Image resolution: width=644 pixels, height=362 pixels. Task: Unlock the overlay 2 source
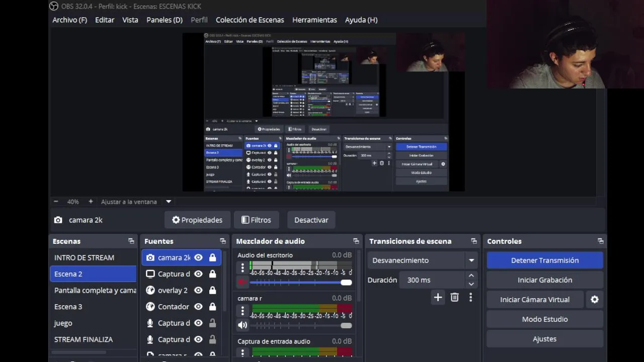212,290
